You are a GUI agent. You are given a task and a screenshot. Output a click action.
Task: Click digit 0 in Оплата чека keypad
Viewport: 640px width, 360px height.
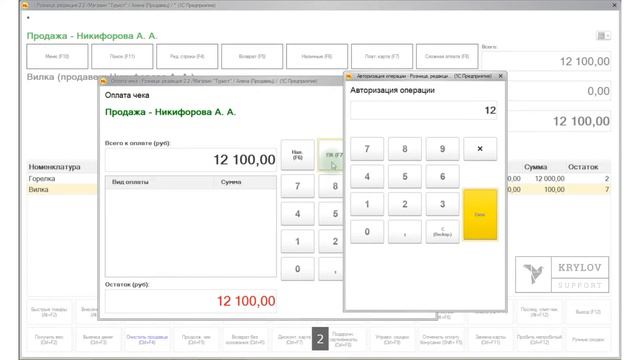[x=298, y=269]
